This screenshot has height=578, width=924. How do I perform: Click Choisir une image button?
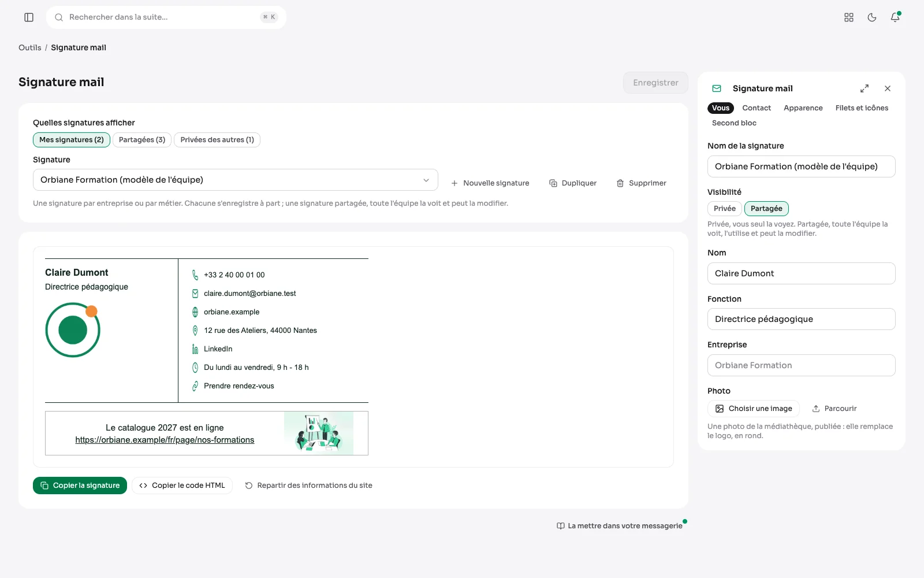pyautogui.click(x=754, y=409)
